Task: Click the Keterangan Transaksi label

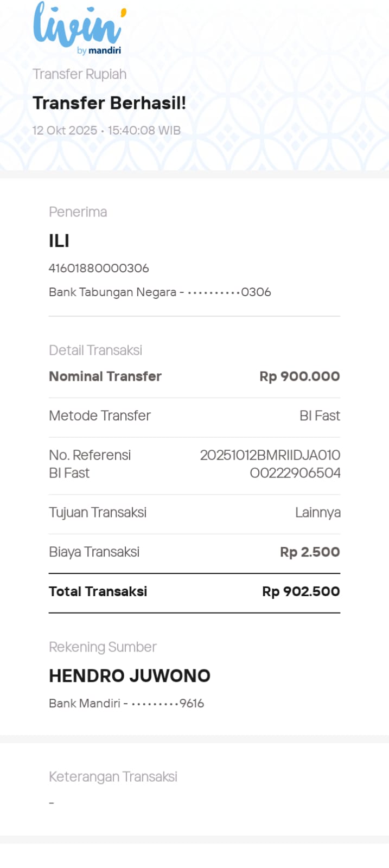Action: [113, 777]
